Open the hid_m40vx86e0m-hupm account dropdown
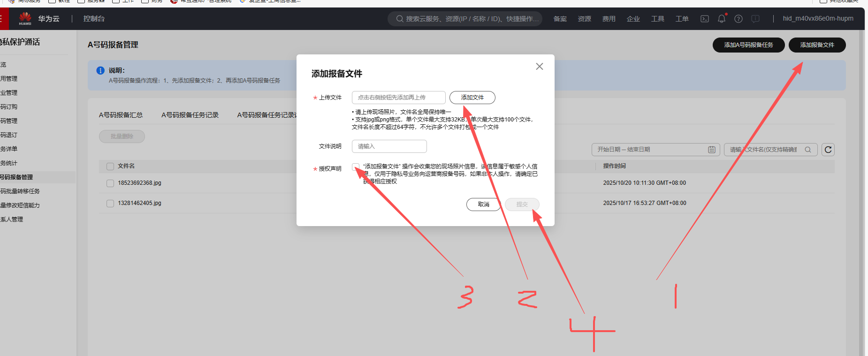Image resolution: width=868 pixels, height=356 pixels. point(818,19)
